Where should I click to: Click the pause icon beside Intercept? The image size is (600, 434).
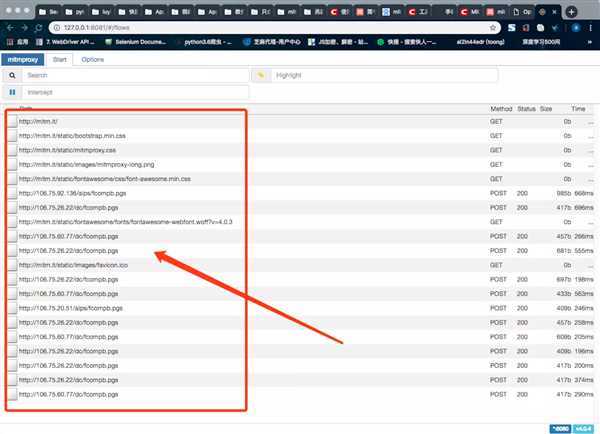(12, 92)
